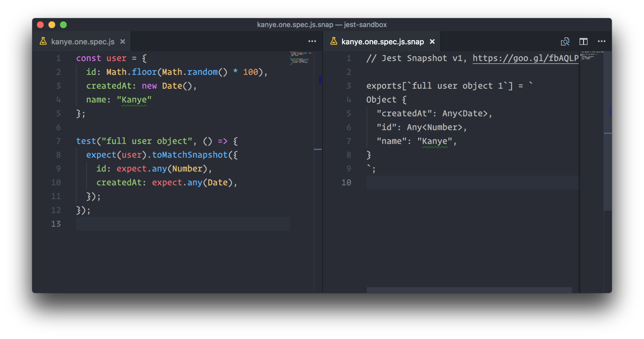
Task: Select the kanye.one.spec.js.snap tab
Action: [382, 42]
